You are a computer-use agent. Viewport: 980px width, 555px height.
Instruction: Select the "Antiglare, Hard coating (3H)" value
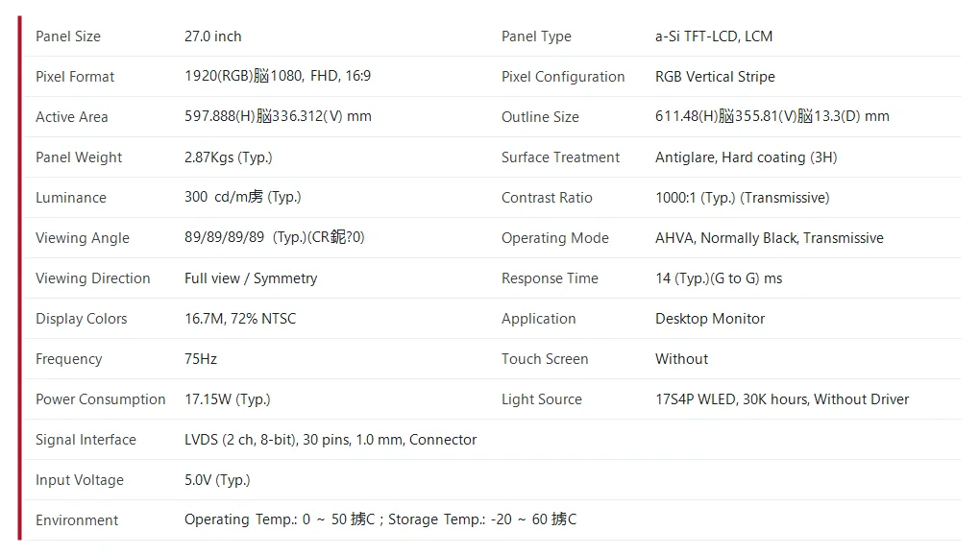click(747, 157)
